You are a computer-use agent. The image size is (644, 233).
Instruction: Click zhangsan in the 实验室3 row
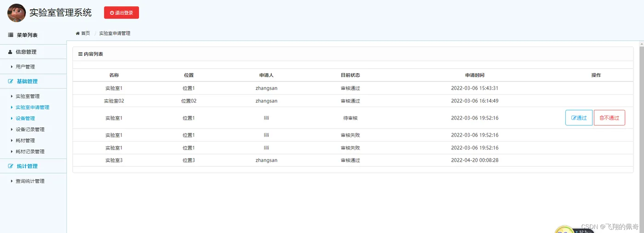266,160
